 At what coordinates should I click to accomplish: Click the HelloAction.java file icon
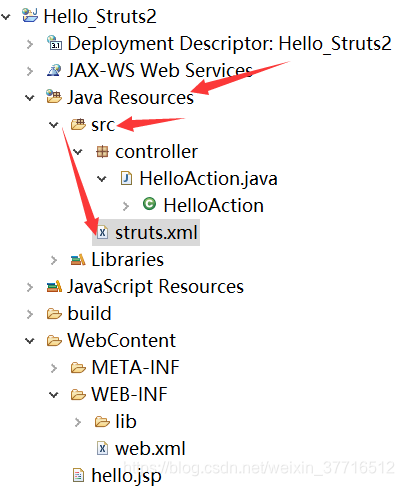126,178
